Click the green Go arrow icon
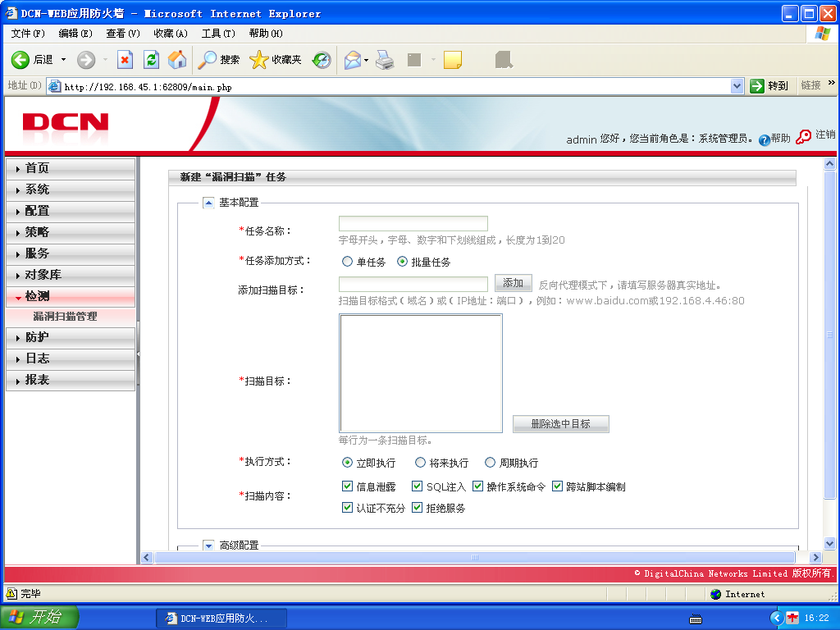Screen dimensions: 840x630 pyautogui.click(x=757, y=85)
